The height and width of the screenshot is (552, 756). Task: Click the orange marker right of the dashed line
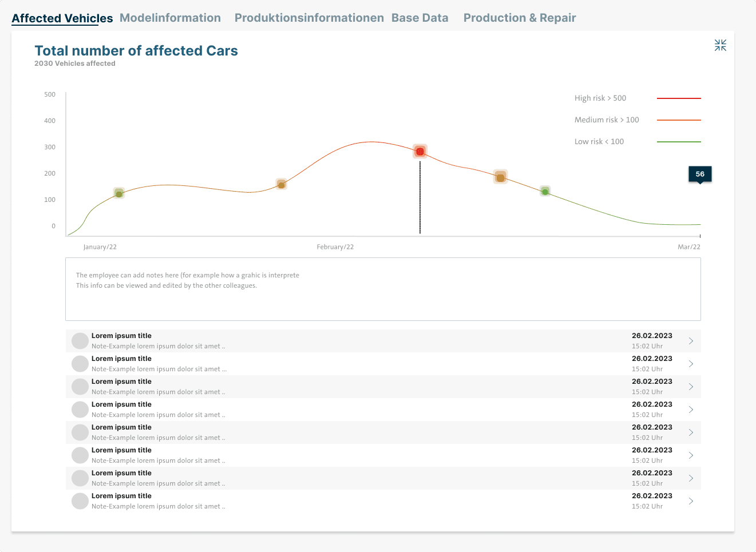(x=500, y=177)
